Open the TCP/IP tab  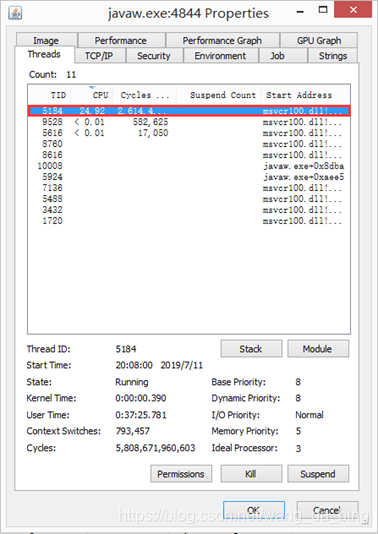(99, 56)
